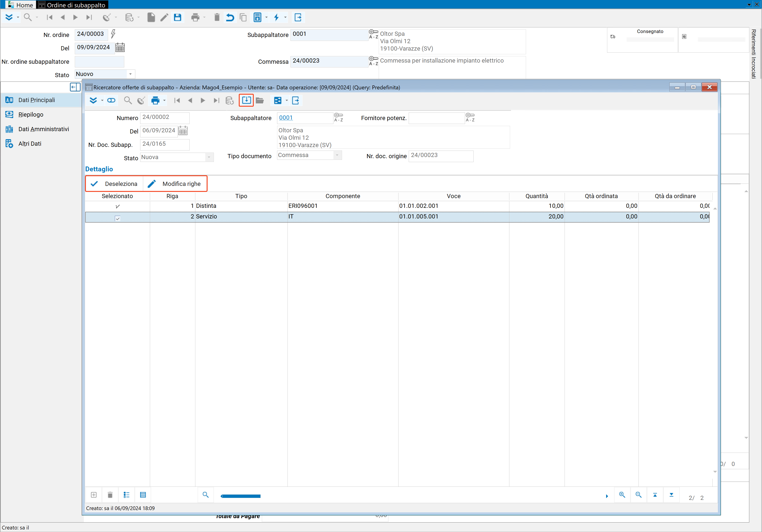Click the lightning bolt actions icon in main toolbar
The width and height of the screenshot is (762, 532).
[276, 17]
